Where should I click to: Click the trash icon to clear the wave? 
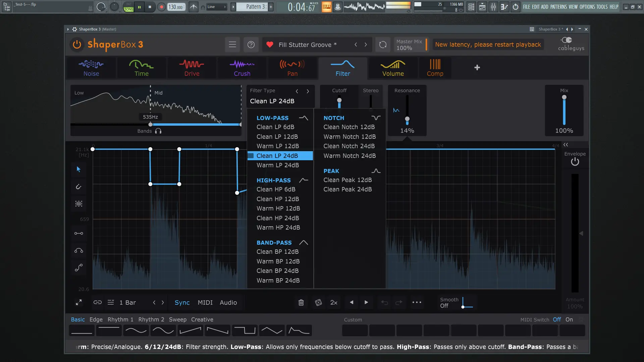pyautogui.click(x=301, y=302)
